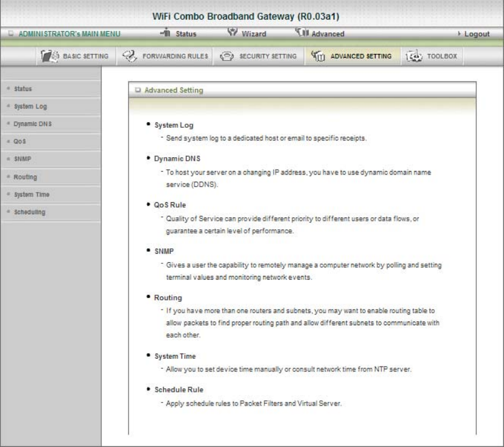Screen dimensions: 504x447
Task: Click the Advanced Setting panel title
Action: point(173,90)
